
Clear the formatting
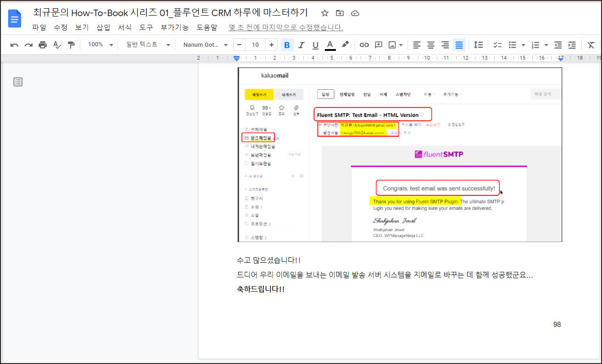tap(591, 45)
